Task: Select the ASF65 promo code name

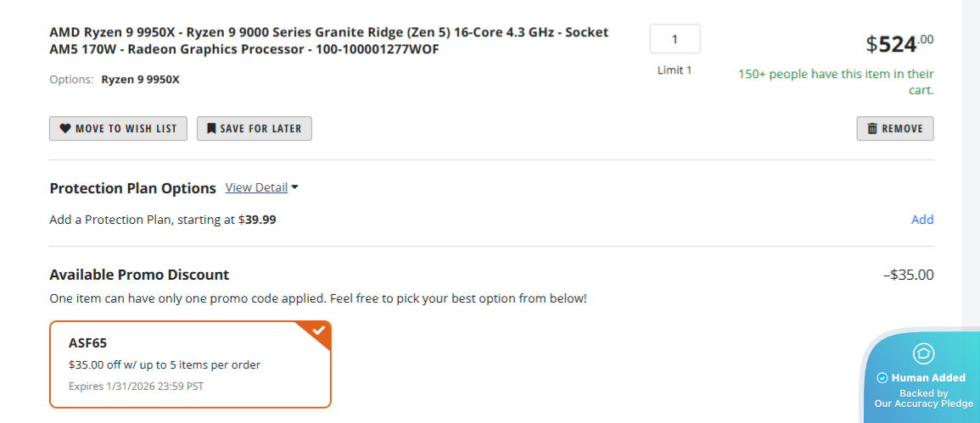Action: pyautogui.click(x=87, y=344)
